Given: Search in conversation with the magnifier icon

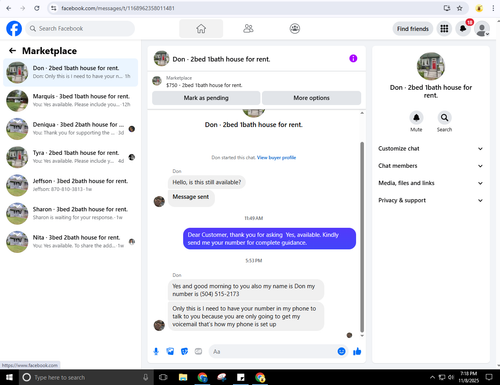Looking at the screenshot, I should pos(444,118).
